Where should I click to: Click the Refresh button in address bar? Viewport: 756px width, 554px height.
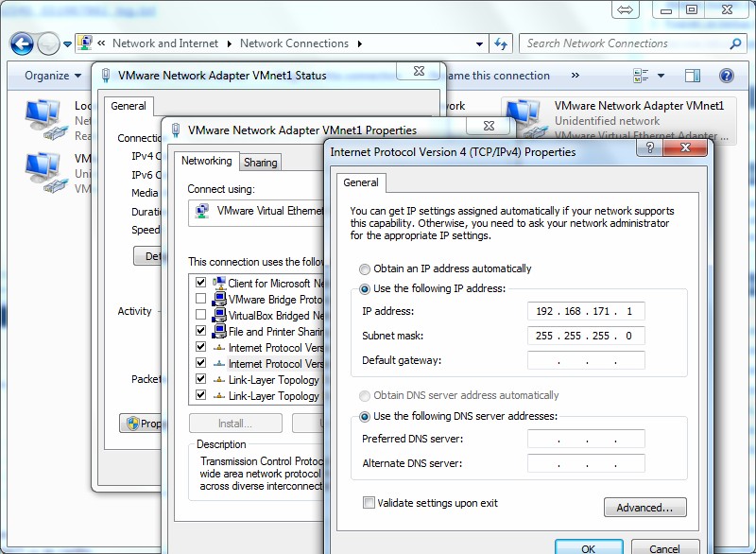[501, 43]
